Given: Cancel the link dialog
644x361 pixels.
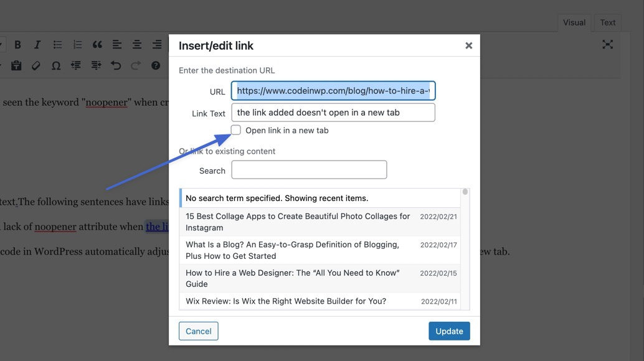Looking at the screenshot, I should (198, 331).
